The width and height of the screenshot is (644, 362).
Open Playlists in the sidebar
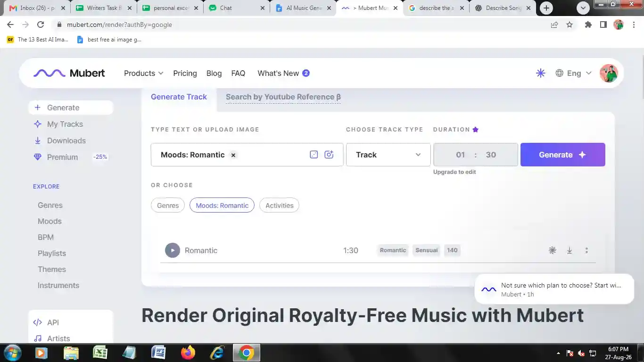click(52, 253)
